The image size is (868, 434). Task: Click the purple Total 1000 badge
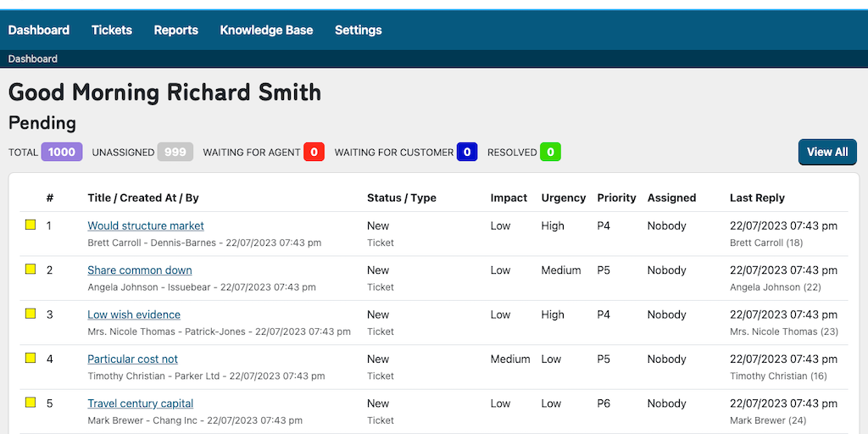(62, 152)
